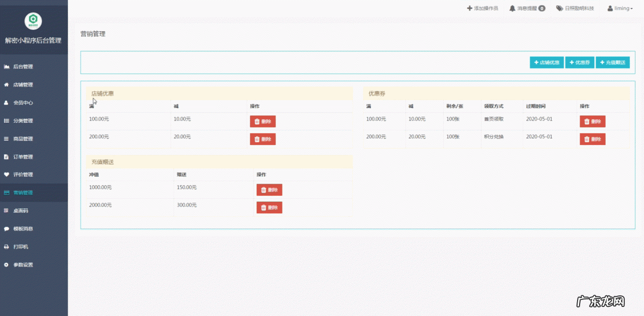Click the green logo above the admin title
The image size is (644, 316).
click(x=33, y=21)
